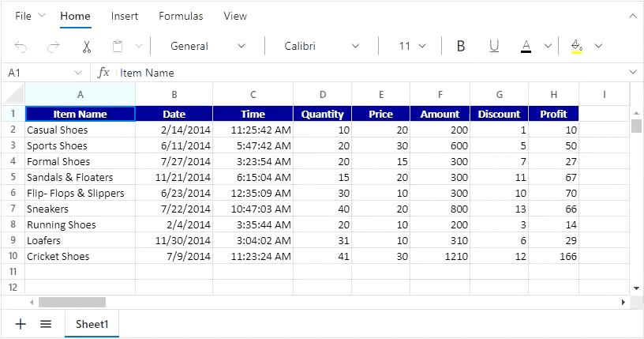
Task: Select the Sheet1 tab
Action: pyautogui.click(x=92, y=324)
